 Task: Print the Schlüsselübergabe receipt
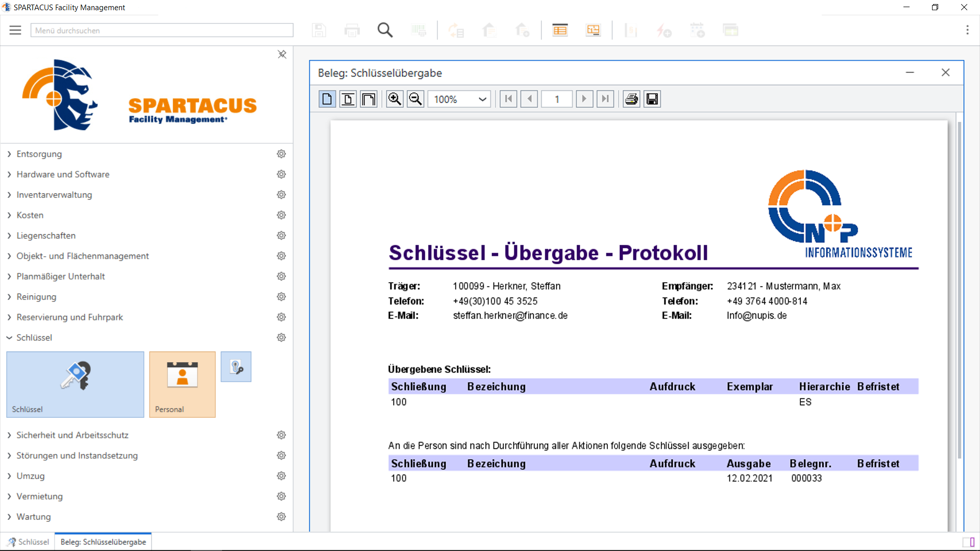coord(631,99)
